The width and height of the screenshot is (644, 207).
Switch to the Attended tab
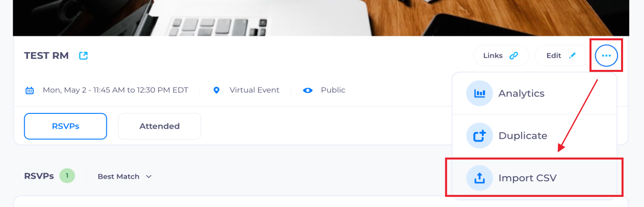[160, 126]
